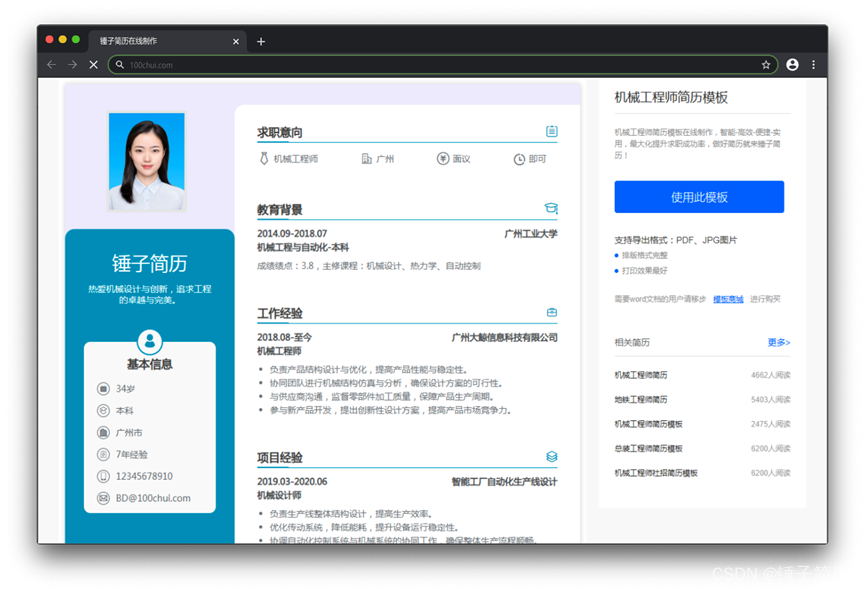
Task: Stop page loading with the X icon
Action: click(x=94, y=65)
